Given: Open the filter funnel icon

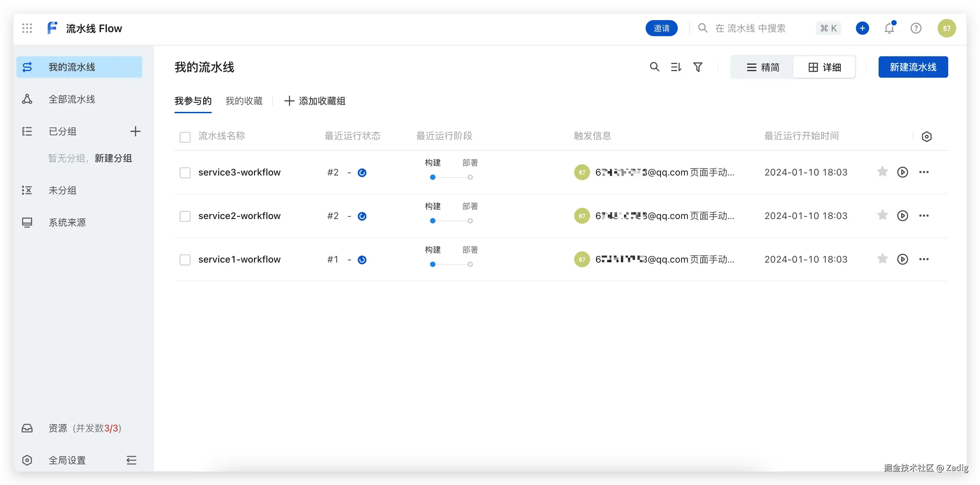Looking at the screenshot, I should point(698,67).
